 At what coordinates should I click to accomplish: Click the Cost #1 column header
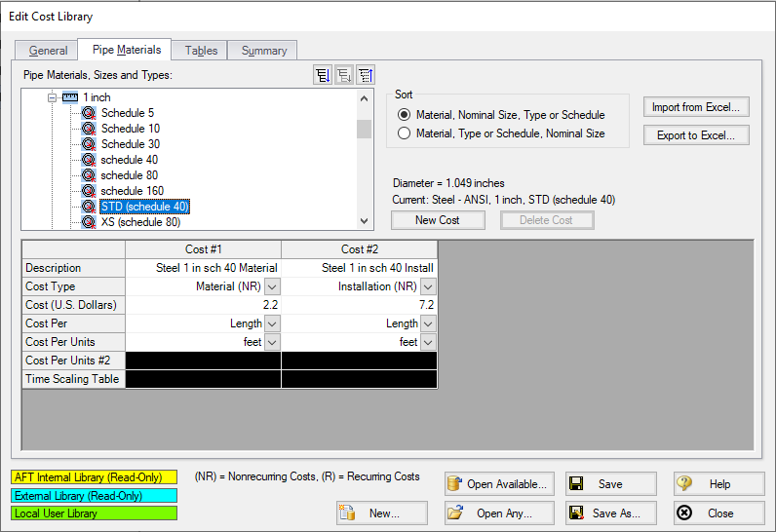pos(203,249)
